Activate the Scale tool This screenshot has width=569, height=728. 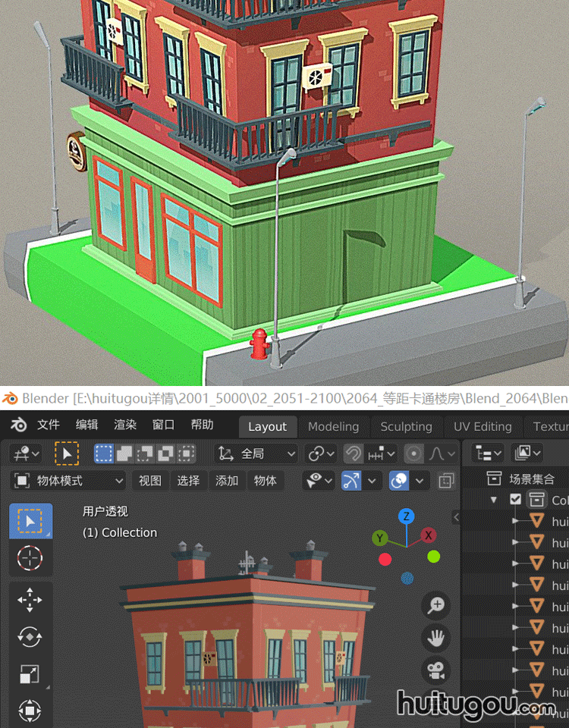coord(30,674)
